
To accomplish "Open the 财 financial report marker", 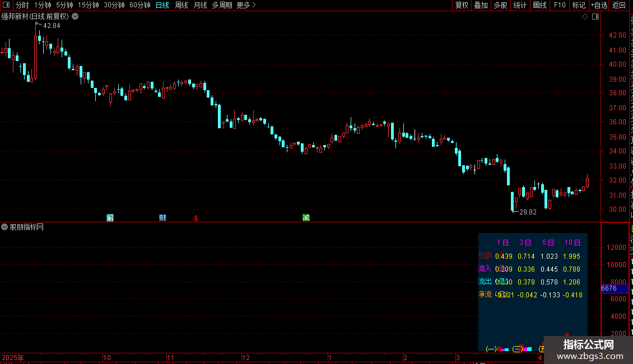I will click(162, 218).
